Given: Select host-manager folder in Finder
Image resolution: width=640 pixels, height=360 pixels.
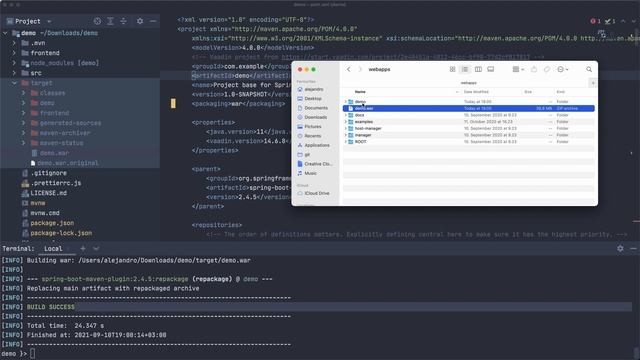Looking at the screenshot, I should click(469, 128).
